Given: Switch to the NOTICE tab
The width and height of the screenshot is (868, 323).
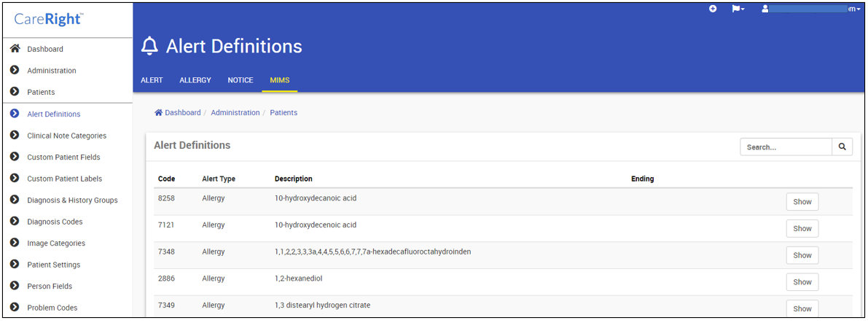Looking at the screenshot, I should (241, 80).
